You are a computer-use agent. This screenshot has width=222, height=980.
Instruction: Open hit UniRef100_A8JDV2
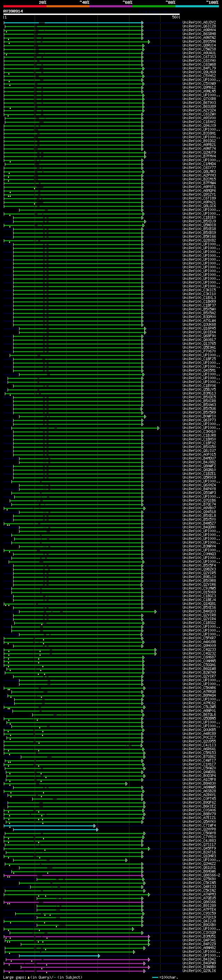coord(199,23)
